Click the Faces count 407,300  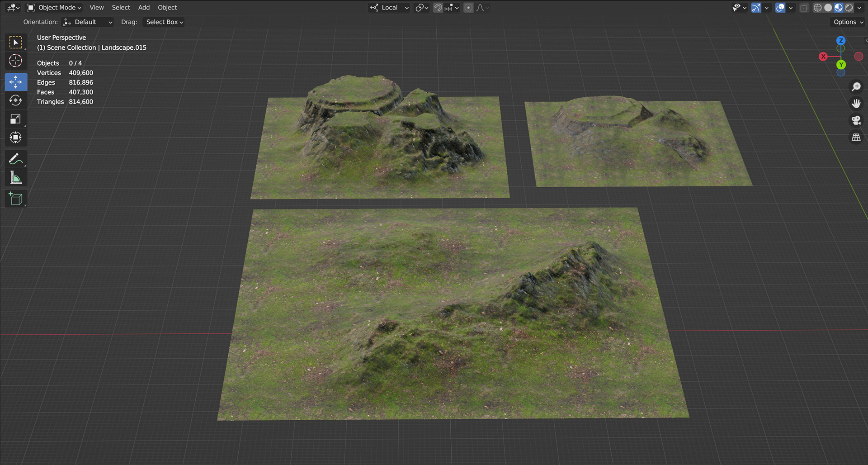tap(81, 92)
